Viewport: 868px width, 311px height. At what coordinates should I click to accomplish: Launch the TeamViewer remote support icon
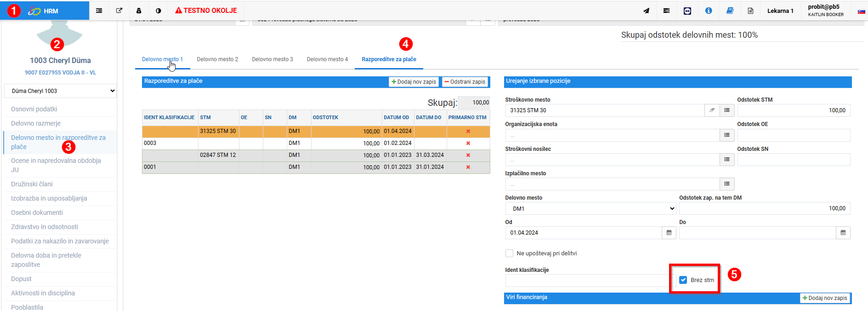[687, 11]
